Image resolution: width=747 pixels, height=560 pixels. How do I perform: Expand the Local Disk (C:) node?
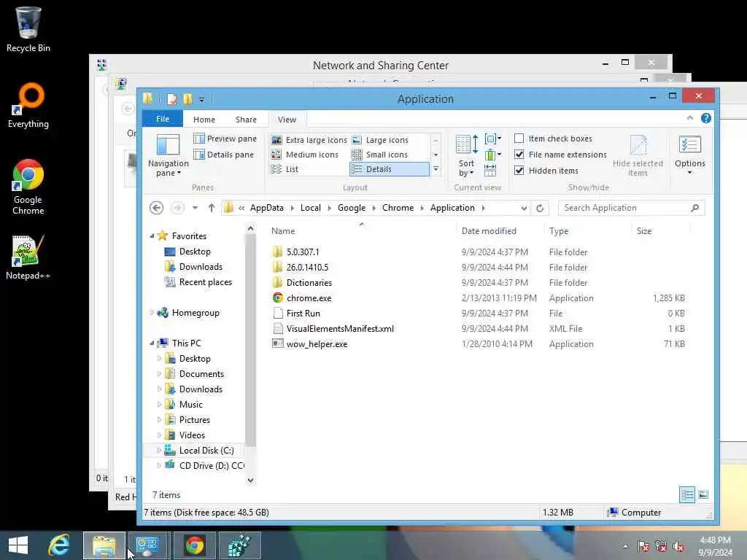tap(159, 451)
